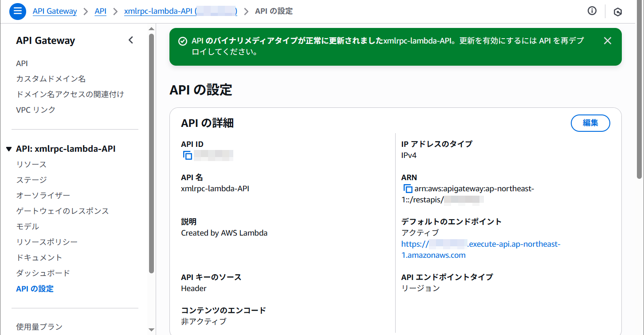Open ダッシュボード from the sidebar

click(x=43, y=273)
